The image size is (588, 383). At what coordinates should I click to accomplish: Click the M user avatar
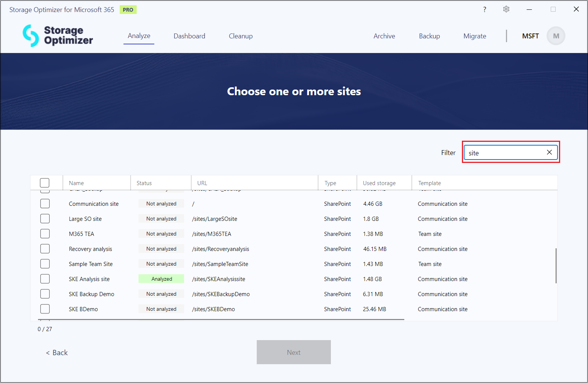(556, 36)
